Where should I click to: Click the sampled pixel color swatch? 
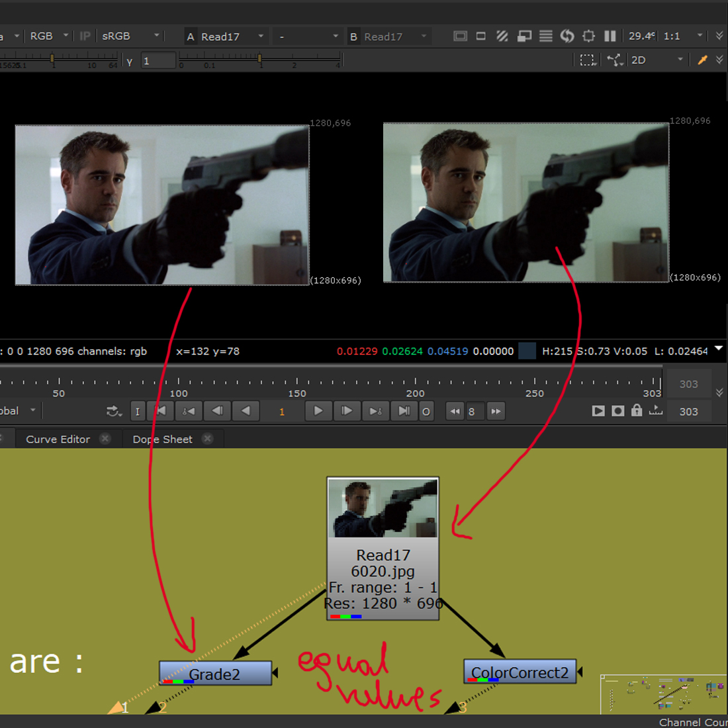click(527, 351)
